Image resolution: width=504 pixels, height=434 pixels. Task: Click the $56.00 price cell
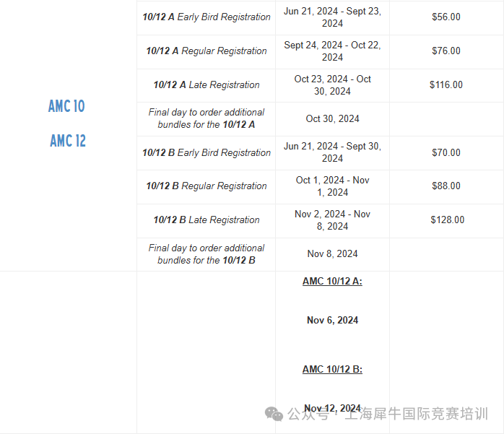pyautogui.click(x=446, y=17)
